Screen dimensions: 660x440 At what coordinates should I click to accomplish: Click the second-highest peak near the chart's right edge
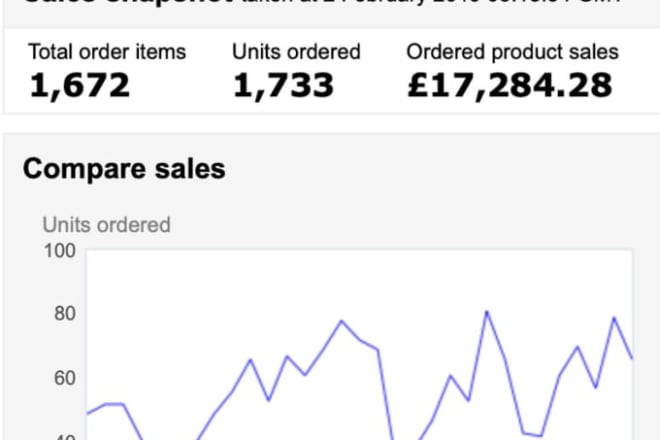pyautogui.click(x=614, y=318)
